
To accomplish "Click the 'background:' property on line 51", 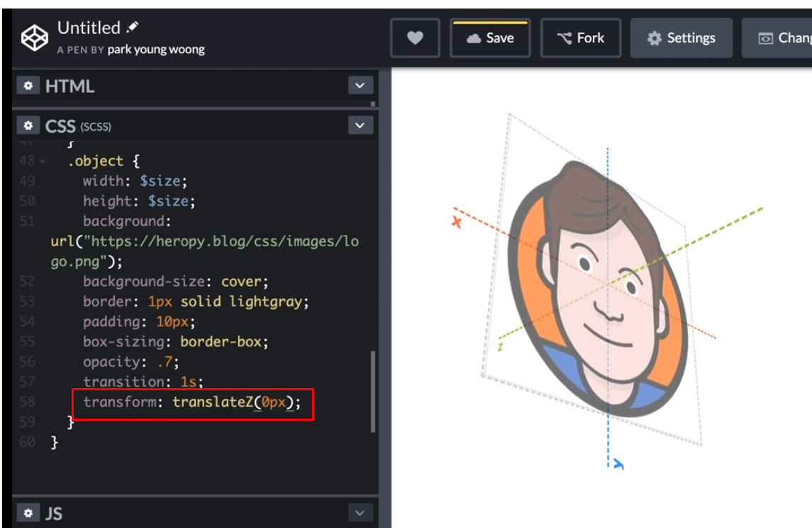I will (127, 221).
